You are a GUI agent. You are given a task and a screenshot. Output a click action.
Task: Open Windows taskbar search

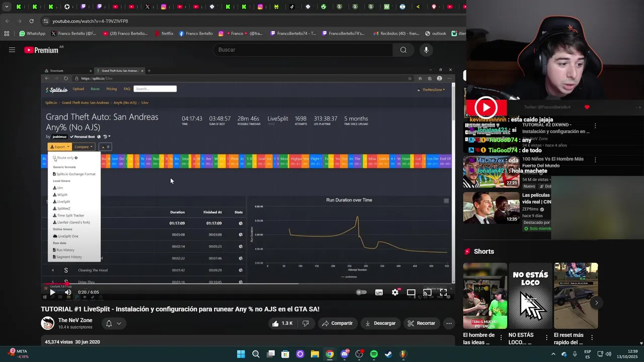(x=256, y=354)
